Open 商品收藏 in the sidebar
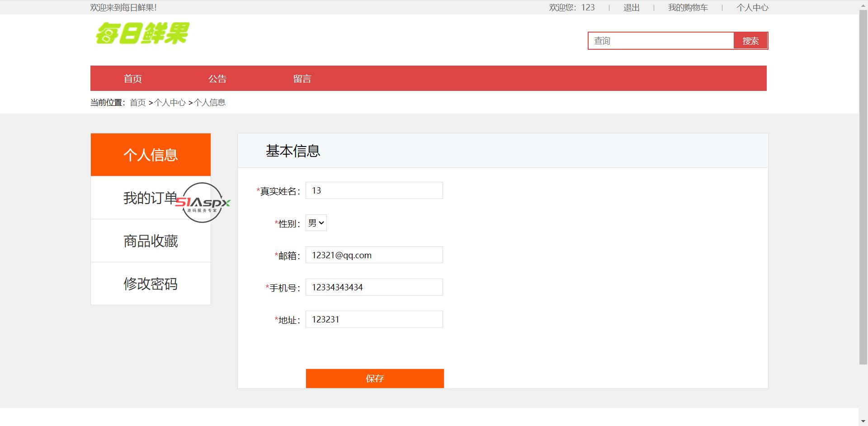Screen dimensions: 868x426 click(x=151, y=241)
